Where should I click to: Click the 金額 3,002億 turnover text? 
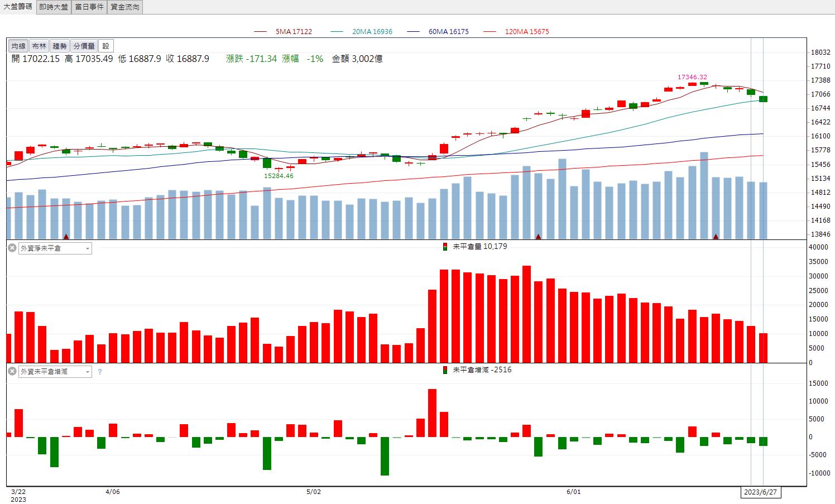(x=357, y=59)
